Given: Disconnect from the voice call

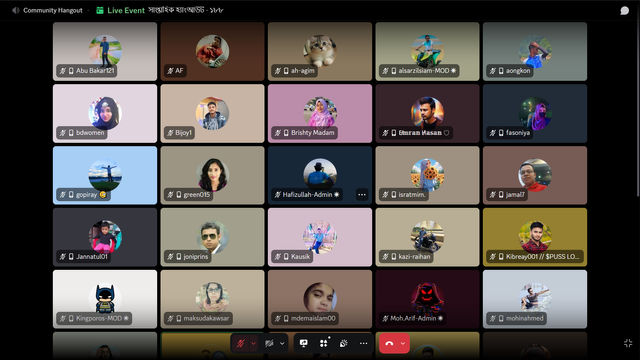Looking at the screenshot, I should pyautogui.click(x=389, y=344).
